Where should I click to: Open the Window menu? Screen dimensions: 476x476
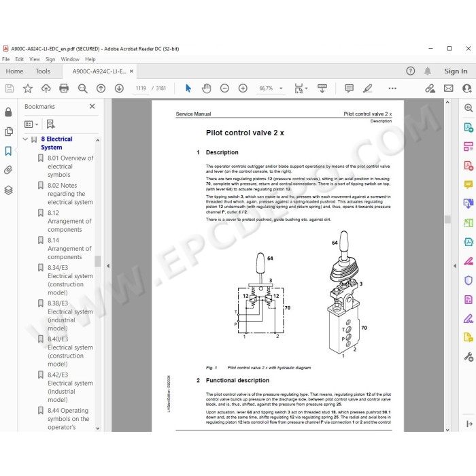(70, 59)
